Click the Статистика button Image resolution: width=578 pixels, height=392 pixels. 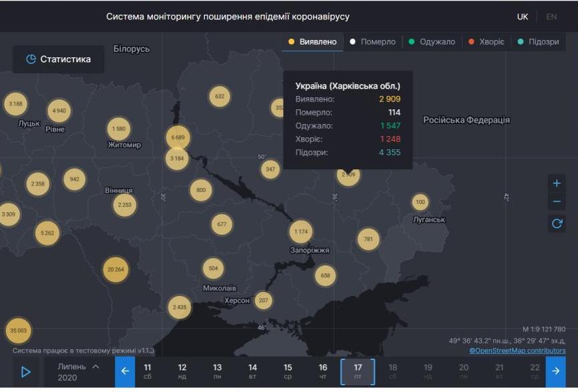coord(57,59)
